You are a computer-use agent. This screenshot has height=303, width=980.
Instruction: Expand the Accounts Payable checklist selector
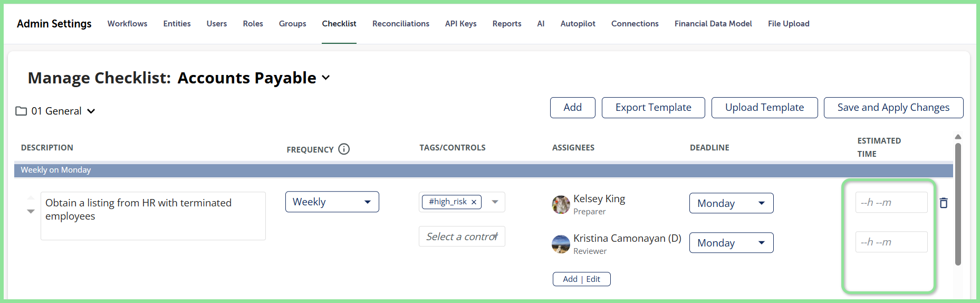326,78
